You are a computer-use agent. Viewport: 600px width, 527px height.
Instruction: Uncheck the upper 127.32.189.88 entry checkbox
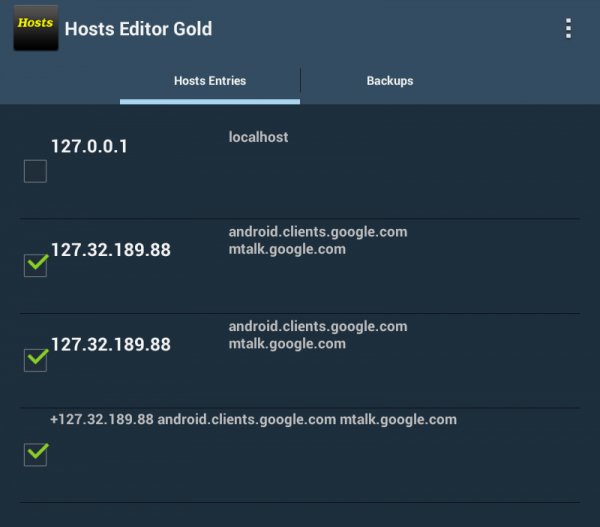[x=35, y=265]
